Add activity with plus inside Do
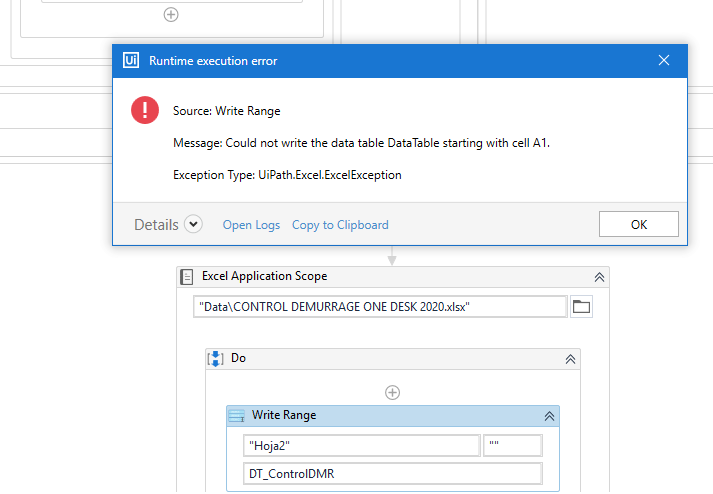Screen dimensions: 713x494 click(x=393, y=393)
